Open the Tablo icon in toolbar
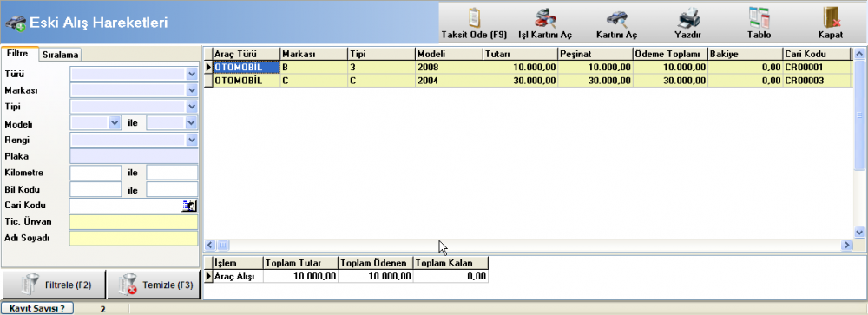 pos(759,17)
